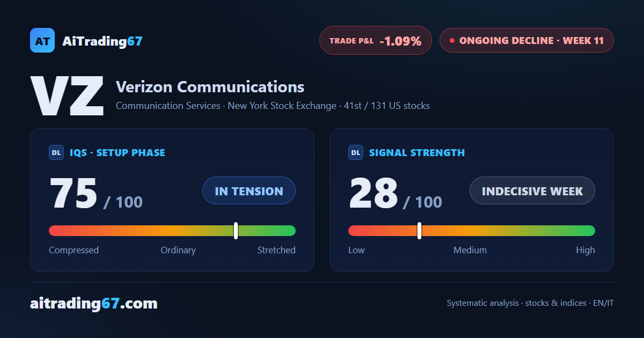Click the signal score 28 value
Viewport: 644px width, 338px height.
click(x=374, y=193)
